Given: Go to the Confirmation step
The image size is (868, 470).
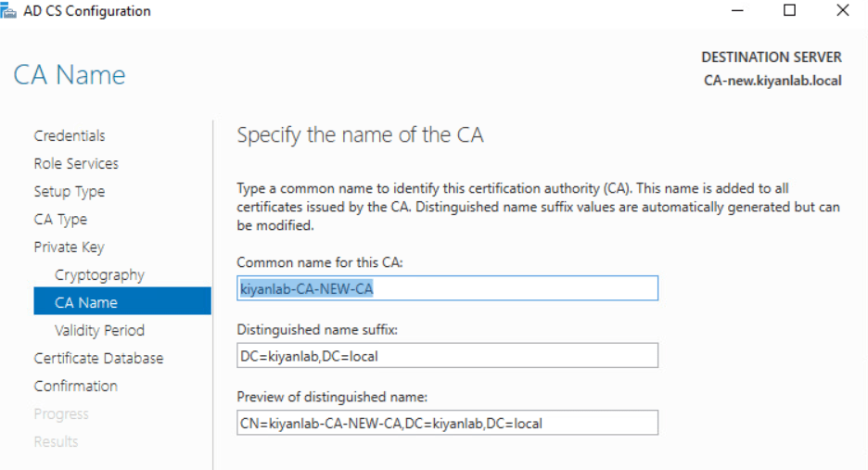Looking at the screenshot, I should (76, 386).
